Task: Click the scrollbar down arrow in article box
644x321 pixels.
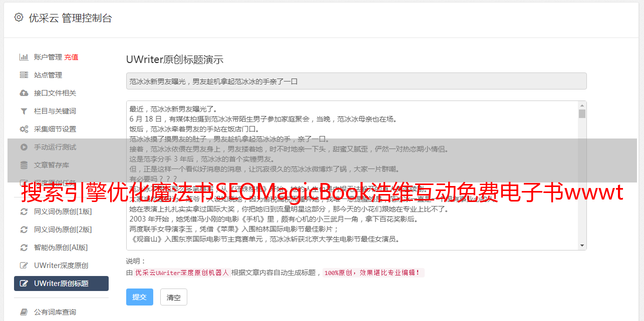Action: pyautogui.click(x=582, y=245)
